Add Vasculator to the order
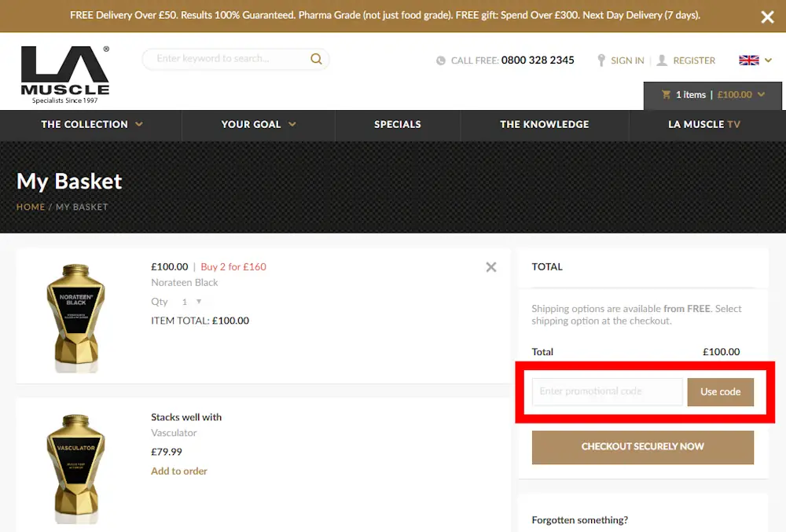Viewport: 786px width, 532px height. click(179, 471)
